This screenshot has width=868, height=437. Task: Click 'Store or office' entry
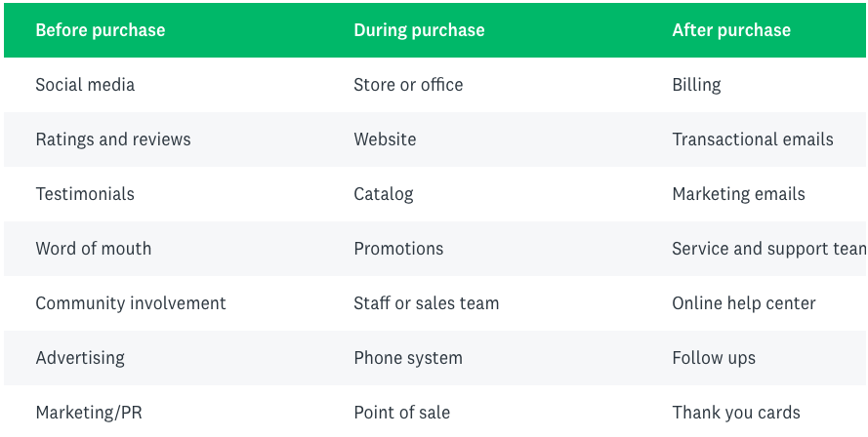(x=408, y=85)
